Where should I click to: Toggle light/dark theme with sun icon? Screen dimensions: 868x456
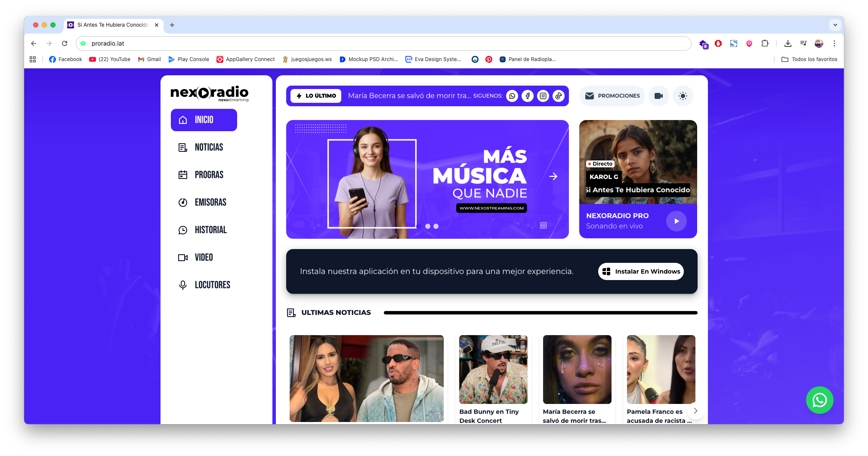tap(683, 96)
